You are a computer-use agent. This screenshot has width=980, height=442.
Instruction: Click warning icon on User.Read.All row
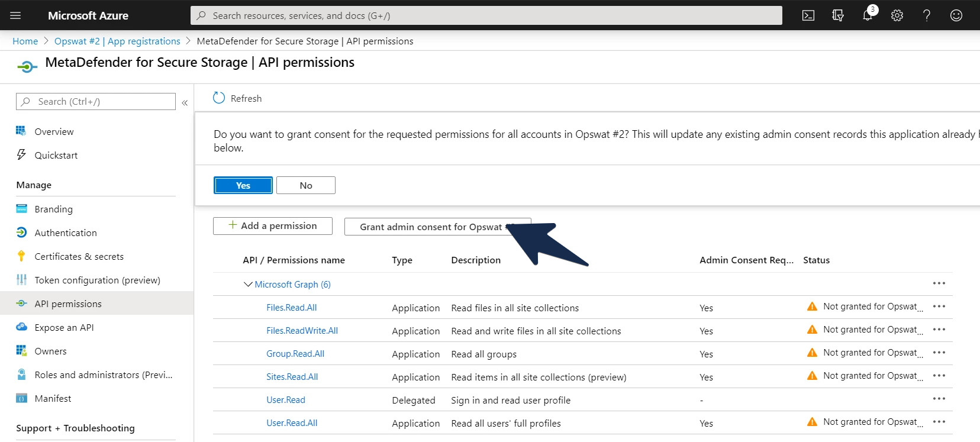812,421
